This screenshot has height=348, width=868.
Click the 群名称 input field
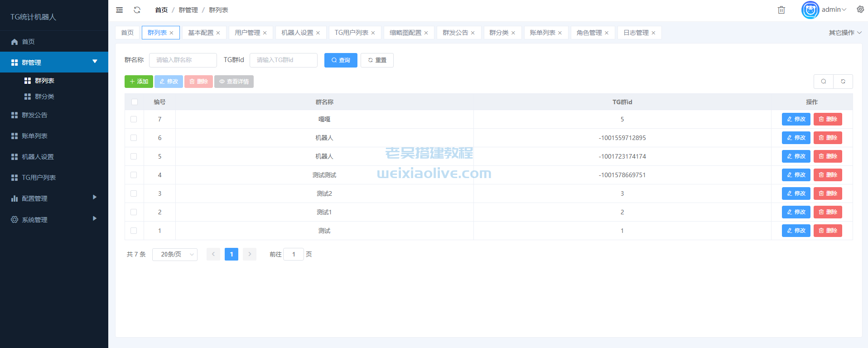pos(183,60)
